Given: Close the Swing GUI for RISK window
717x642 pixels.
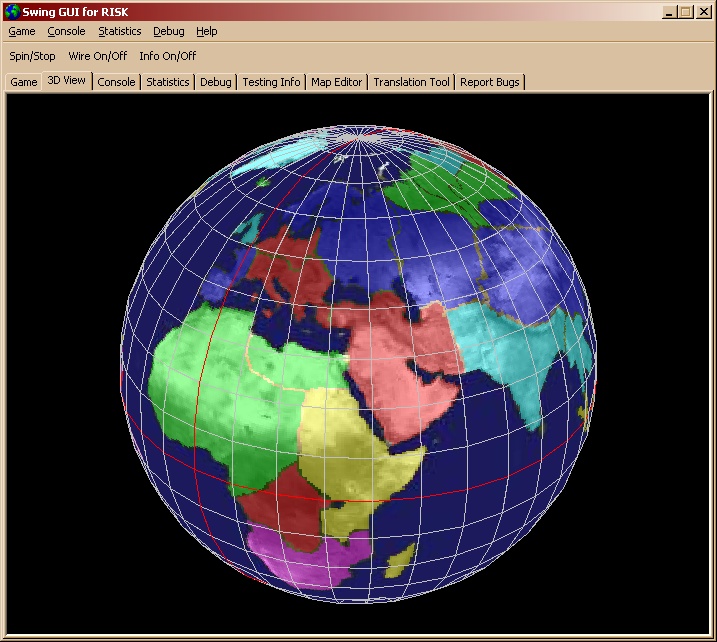Looking at the screenshot, I should coord(703,12).
